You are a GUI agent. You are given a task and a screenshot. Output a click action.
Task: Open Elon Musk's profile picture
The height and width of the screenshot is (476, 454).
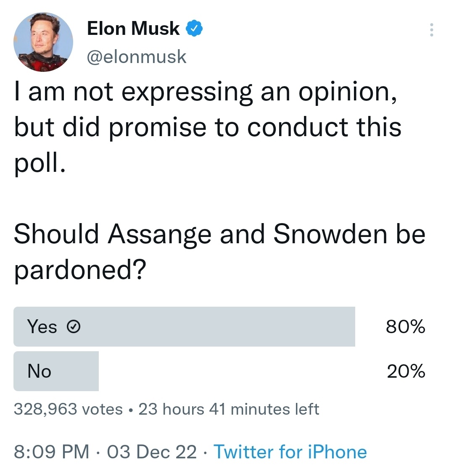coord(43,42)
